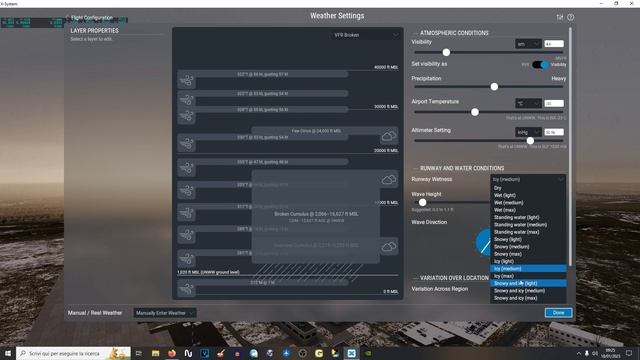Click the Done button
Viewport: 640px width, 360px height.
pyautogui.click(x=558, y=313)
